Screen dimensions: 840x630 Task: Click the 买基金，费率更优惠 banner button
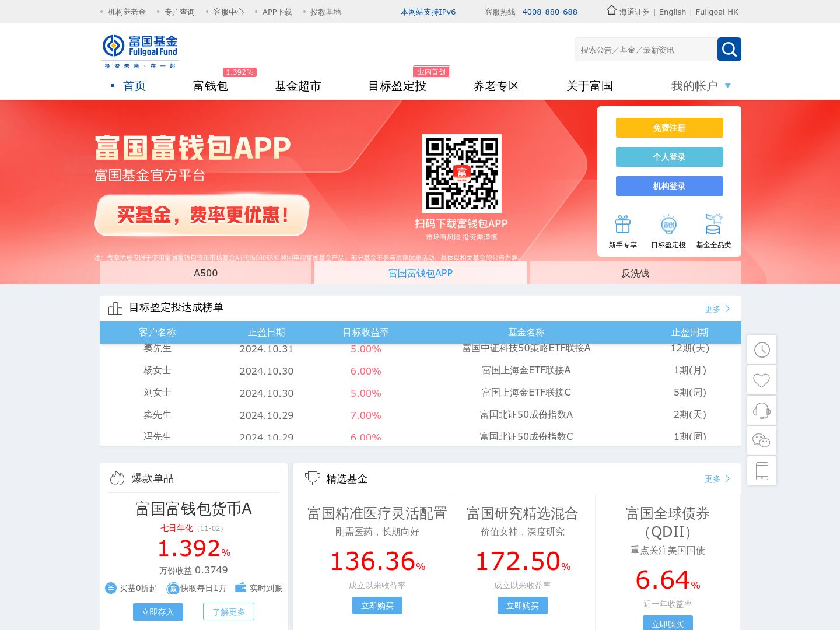click(202, 215)
